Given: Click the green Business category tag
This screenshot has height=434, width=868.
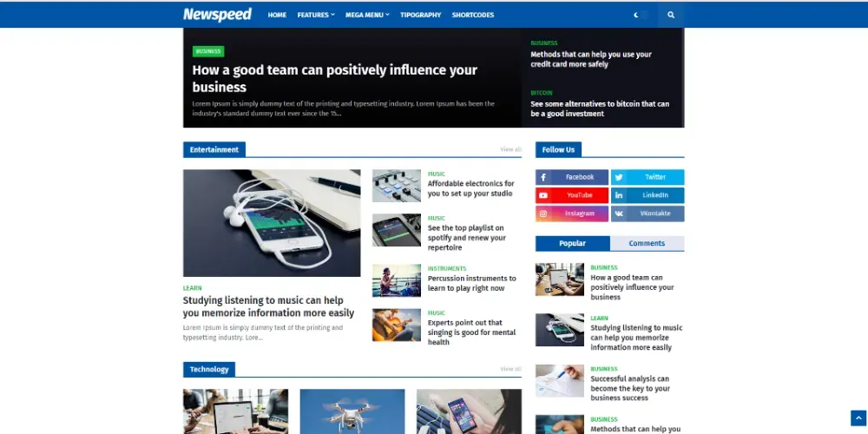Looking at the screenshot, I should pos(208,51).
